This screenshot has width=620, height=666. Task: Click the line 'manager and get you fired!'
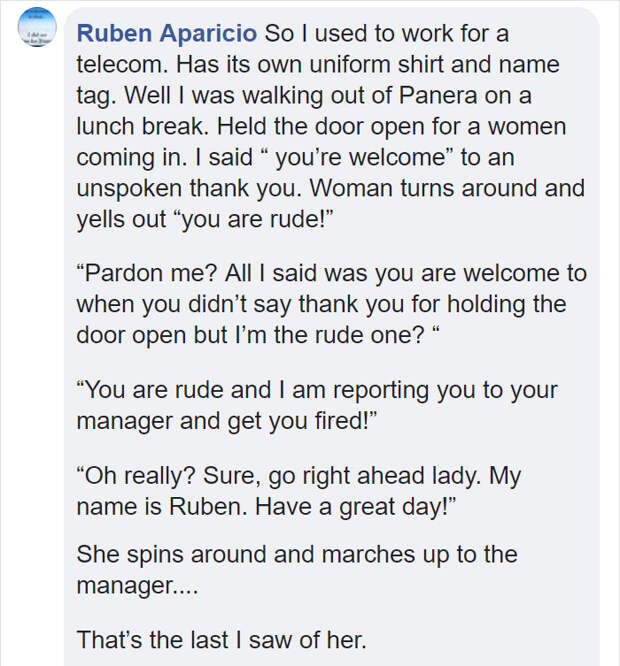pos(227,421)
